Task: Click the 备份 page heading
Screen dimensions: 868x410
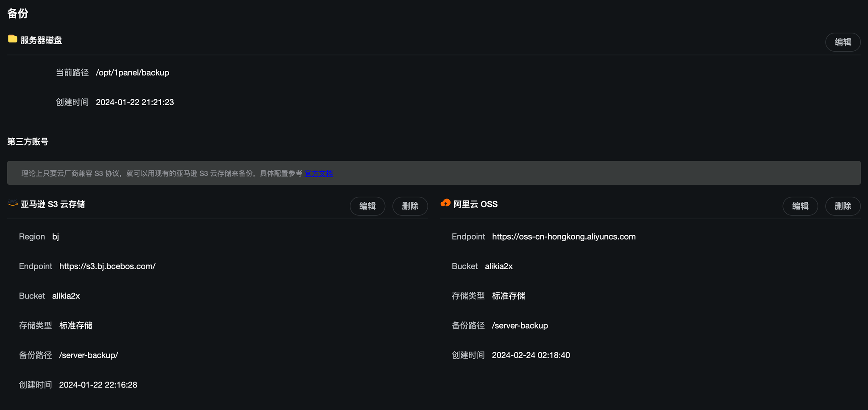Action: point(17,14)
